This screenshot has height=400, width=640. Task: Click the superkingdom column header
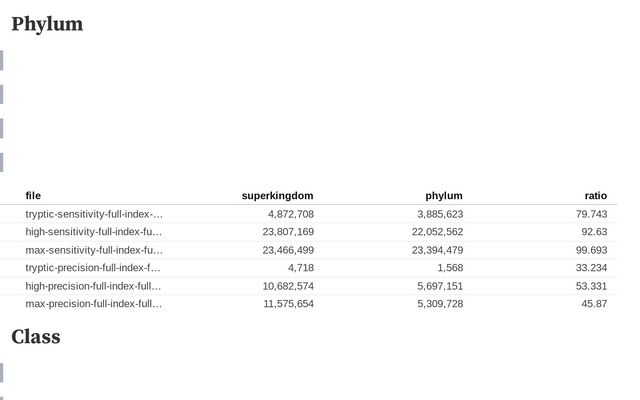coord(277,196)
